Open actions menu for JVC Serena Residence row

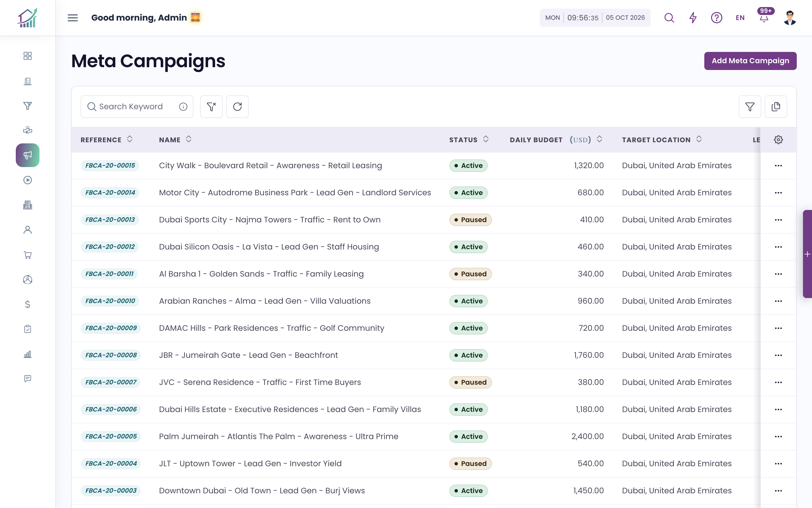tap(778, 382)
